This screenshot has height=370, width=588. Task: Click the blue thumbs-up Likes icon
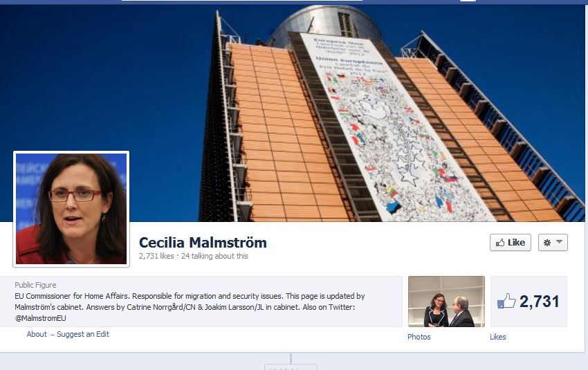506,301
